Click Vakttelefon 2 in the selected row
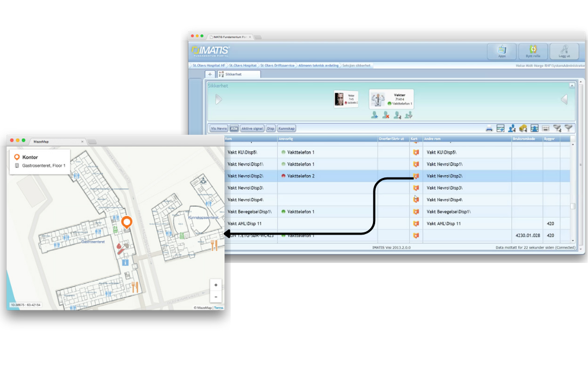588x381 pixels. pos(301,176)
